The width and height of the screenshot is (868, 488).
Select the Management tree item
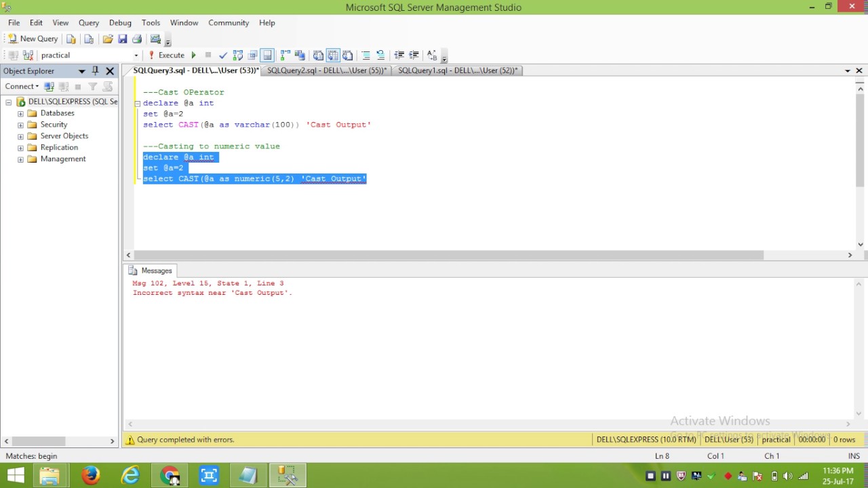pos(63,159)
